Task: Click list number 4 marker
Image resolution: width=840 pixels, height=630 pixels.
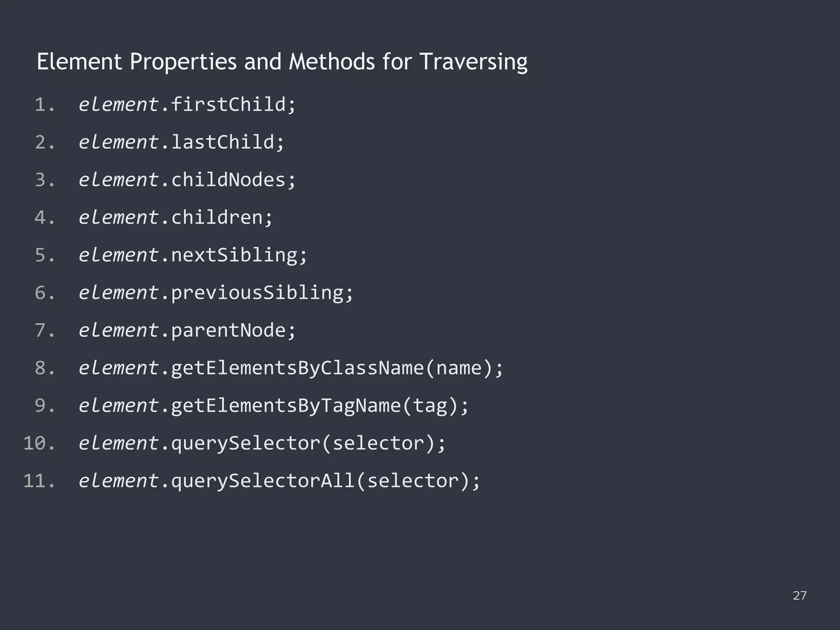Action: tap(45, 217)
